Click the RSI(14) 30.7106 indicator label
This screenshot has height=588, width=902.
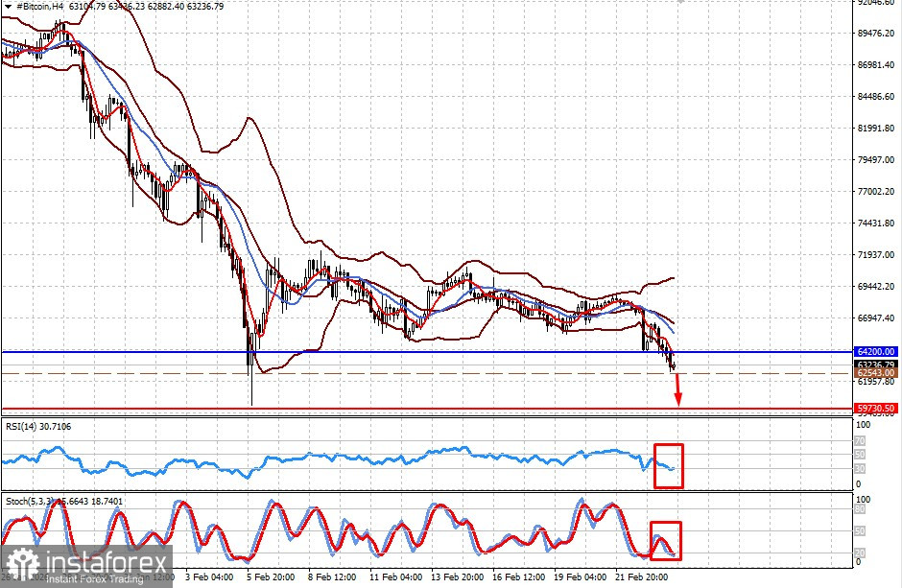(x=38, y=427)
